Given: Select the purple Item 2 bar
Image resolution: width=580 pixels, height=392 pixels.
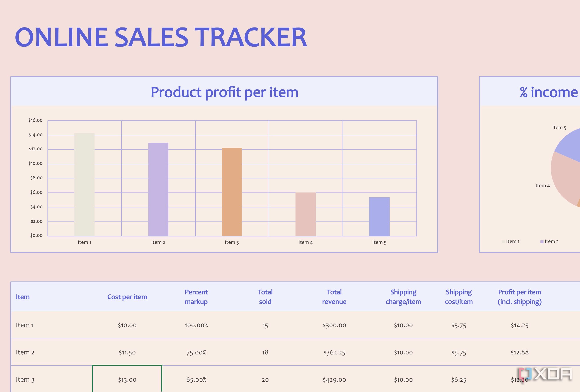Looking at the screenshot, I should pos(158,189).
